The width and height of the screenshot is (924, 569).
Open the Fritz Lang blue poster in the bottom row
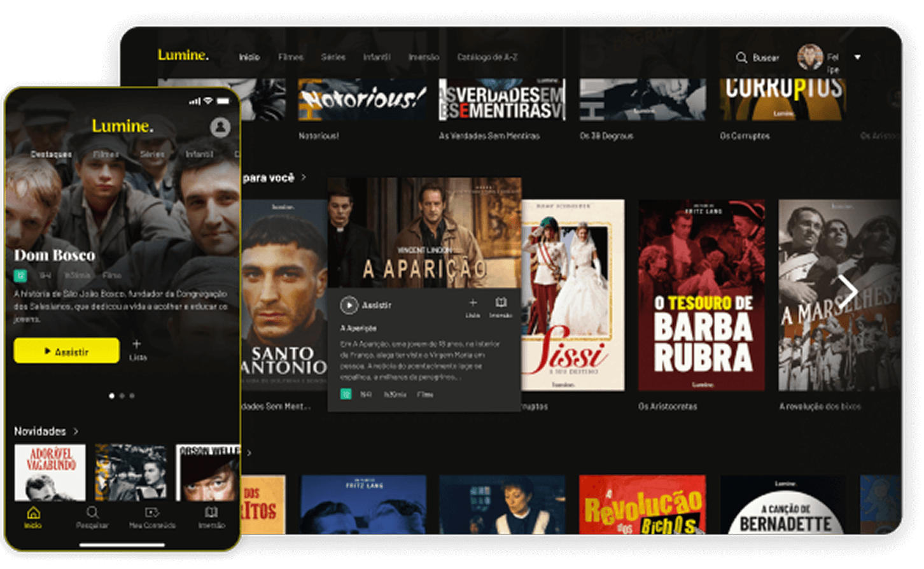tap(363, 504)
